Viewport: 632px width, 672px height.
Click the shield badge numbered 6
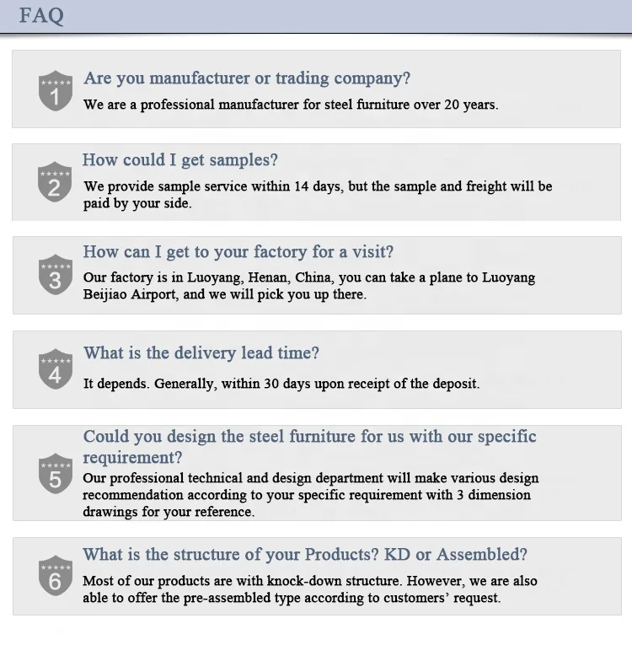56,575
